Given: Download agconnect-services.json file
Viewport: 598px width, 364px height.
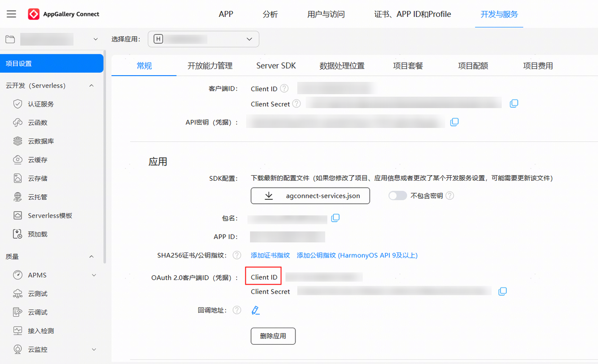Looking at the screenshot, I should 310,196.
